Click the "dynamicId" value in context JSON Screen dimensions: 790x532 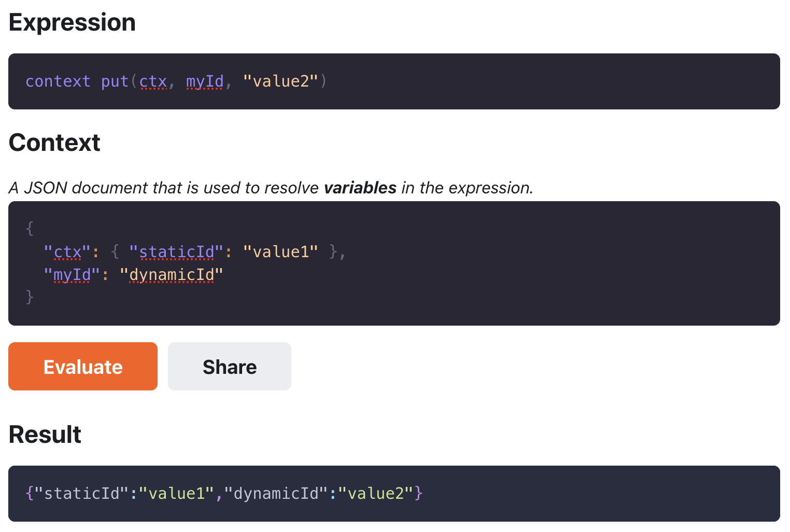coord(172,275)
